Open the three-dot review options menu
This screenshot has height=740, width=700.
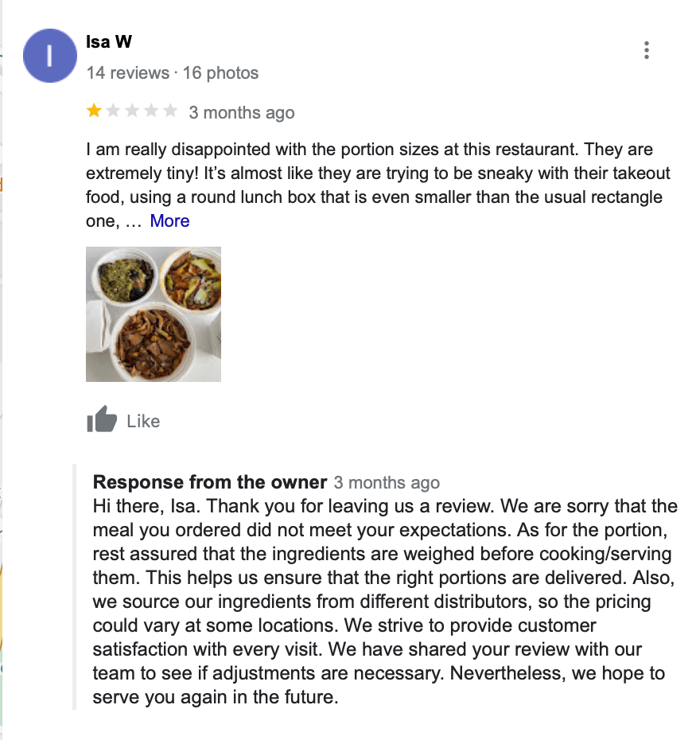647,50
